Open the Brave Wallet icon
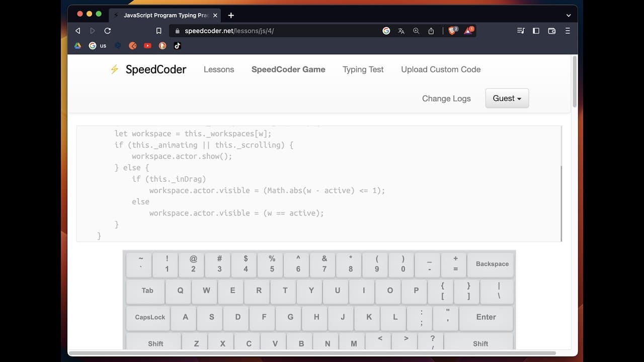Image resolution: width=644 pixels, height=362 pixels. coord(552,31)
